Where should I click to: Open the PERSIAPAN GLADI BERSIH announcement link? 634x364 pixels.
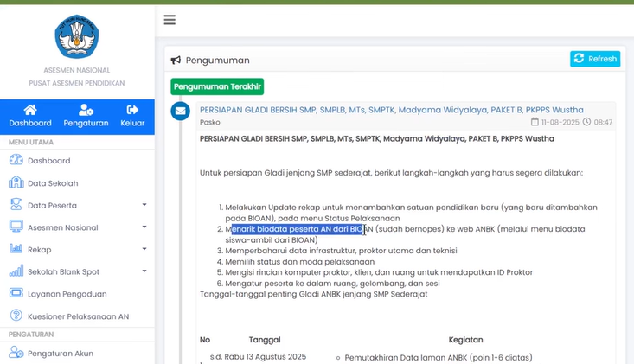click(392, 110)
